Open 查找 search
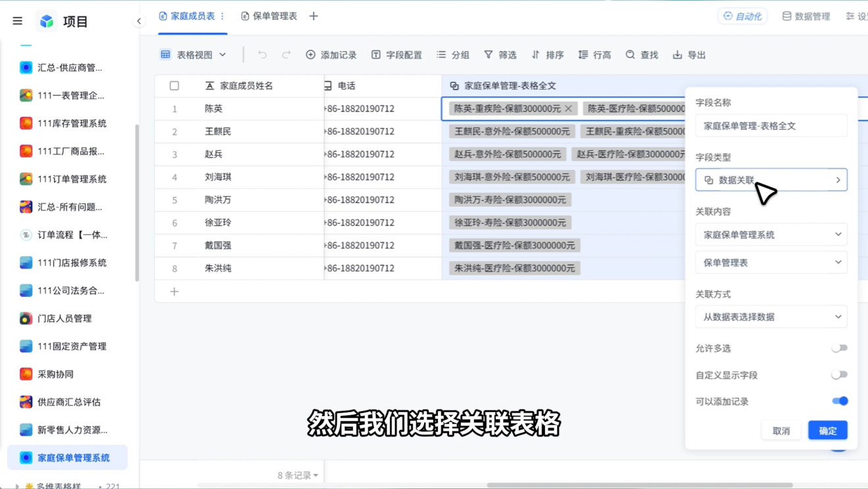 [x=642, y=55]
